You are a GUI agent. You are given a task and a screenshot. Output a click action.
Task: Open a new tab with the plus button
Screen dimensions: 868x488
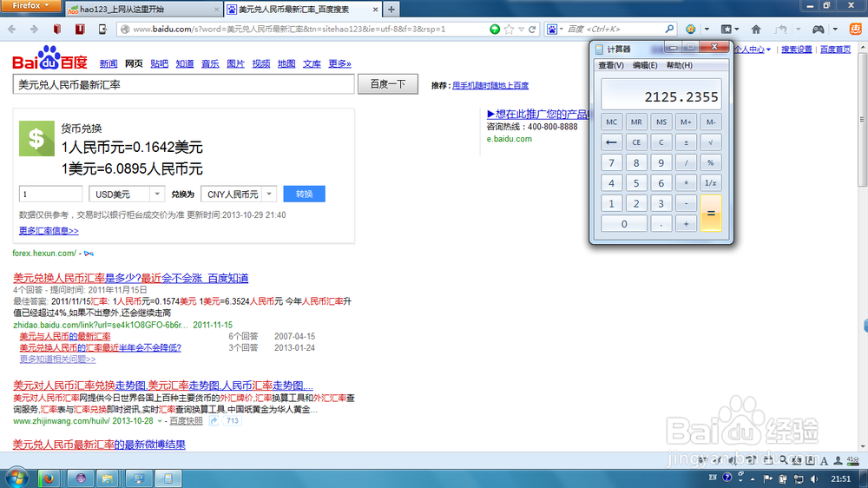391,10
